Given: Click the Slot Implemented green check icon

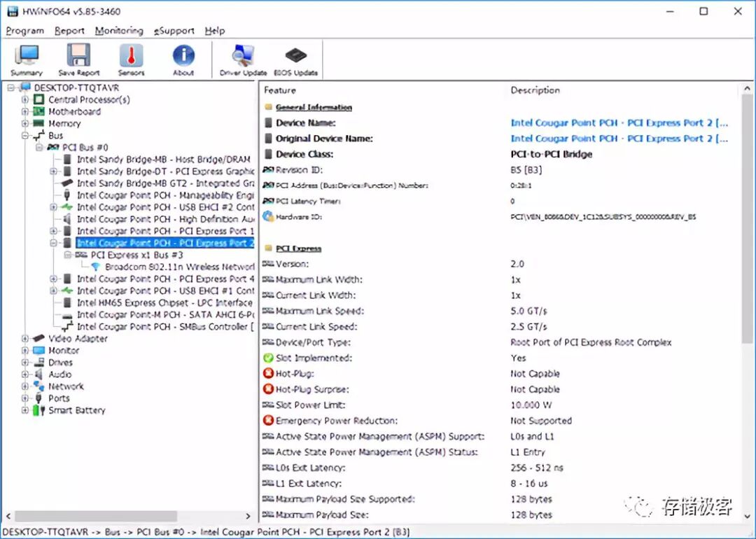Looking at the screenshot, I should 268,358.
